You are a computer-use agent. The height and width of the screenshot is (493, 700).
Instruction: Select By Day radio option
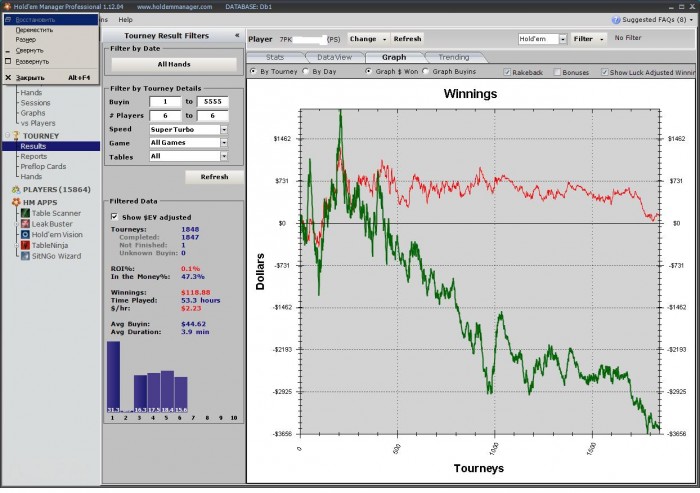pyautogui.click(x=306, y=71)
